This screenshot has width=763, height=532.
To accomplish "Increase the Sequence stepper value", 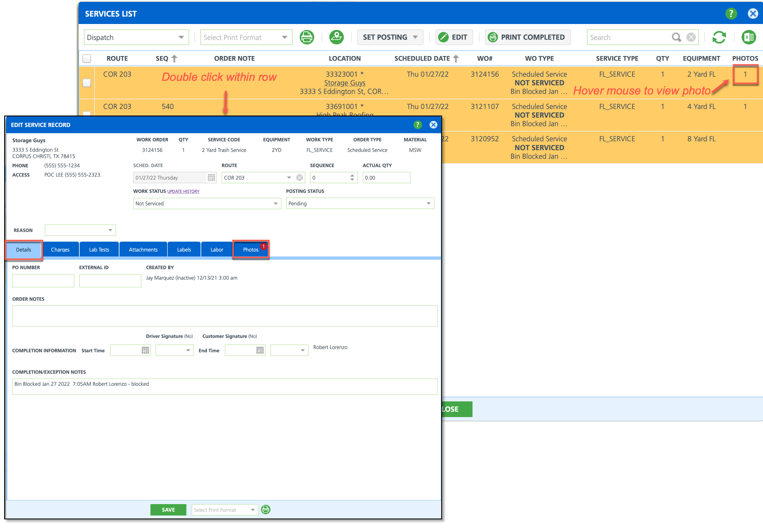I will pyautogui.click(x=352, y=175).
